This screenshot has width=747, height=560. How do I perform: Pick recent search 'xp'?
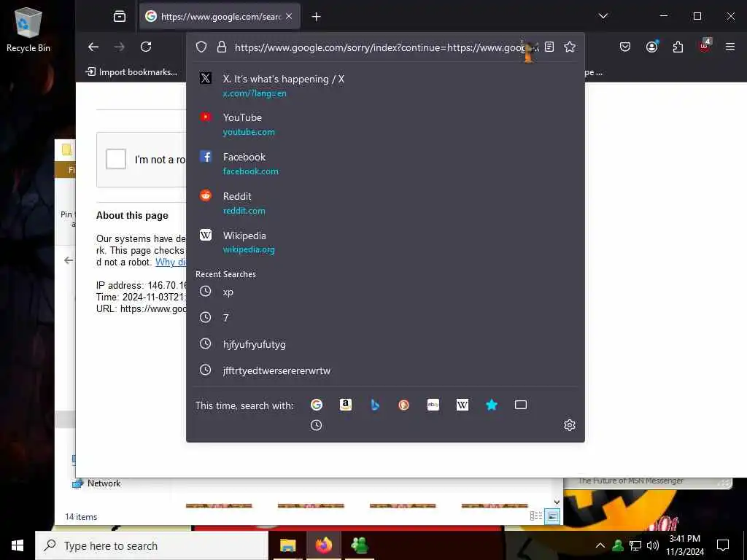coord(385,292)
